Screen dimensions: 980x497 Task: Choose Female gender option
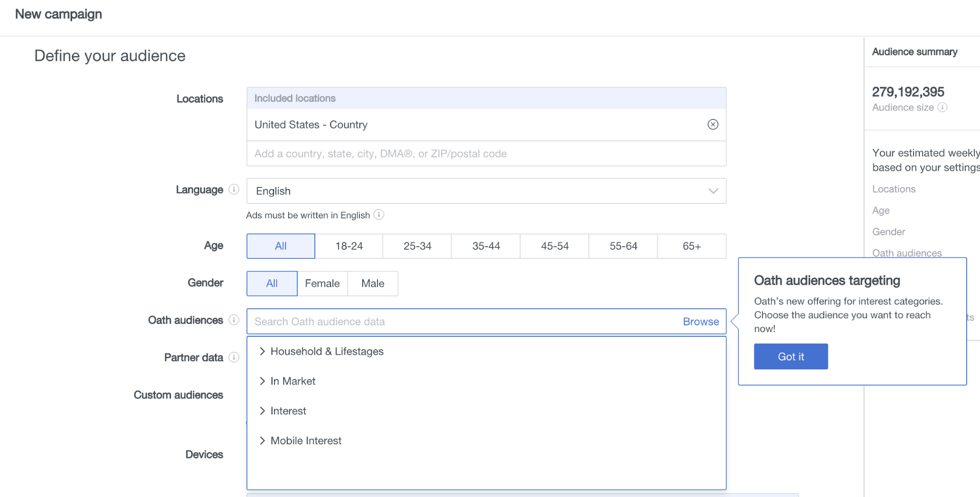[322, 283]
